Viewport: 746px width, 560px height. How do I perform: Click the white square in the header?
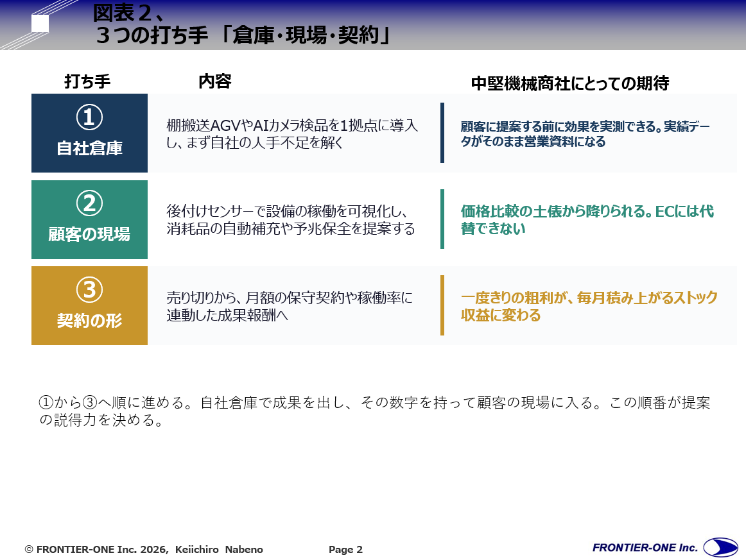40,23
